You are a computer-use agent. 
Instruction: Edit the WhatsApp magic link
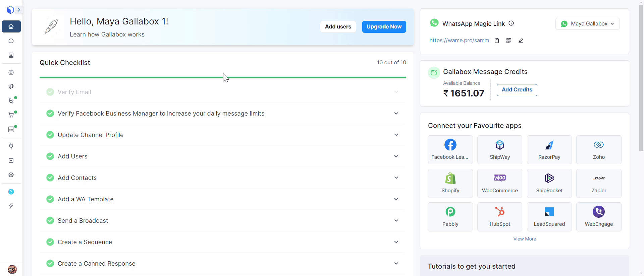(x=521, y=41)
